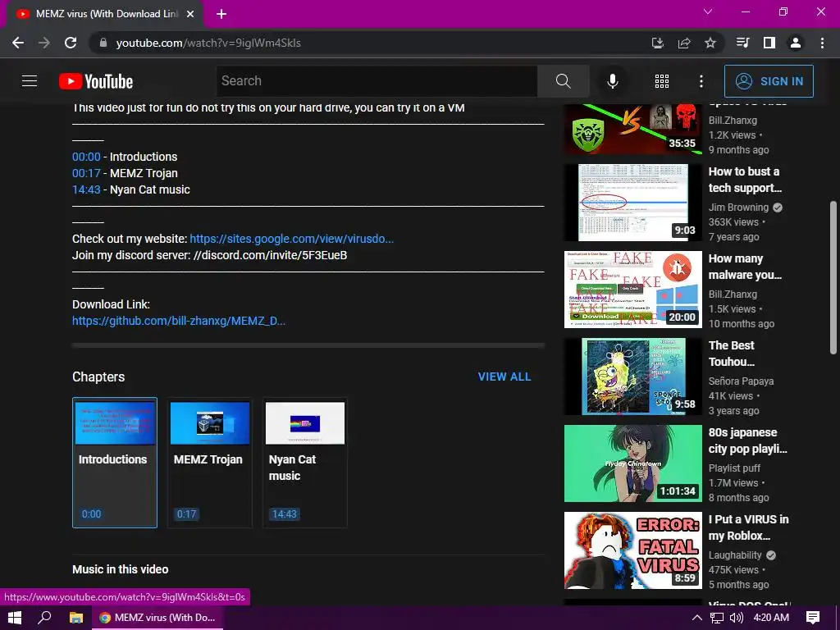Click the address bar URL
Viewport: 840px width, 630px height.
[x=208, y=43]
